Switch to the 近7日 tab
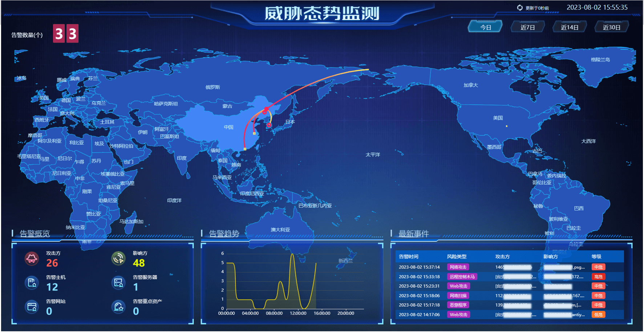644x332 pixels. [527, 27]
